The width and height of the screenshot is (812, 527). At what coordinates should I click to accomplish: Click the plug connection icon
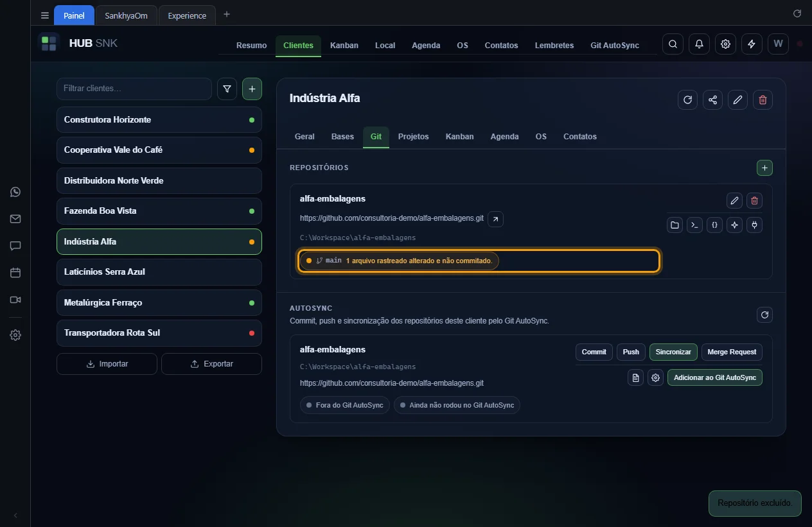[x=754, y=225]
